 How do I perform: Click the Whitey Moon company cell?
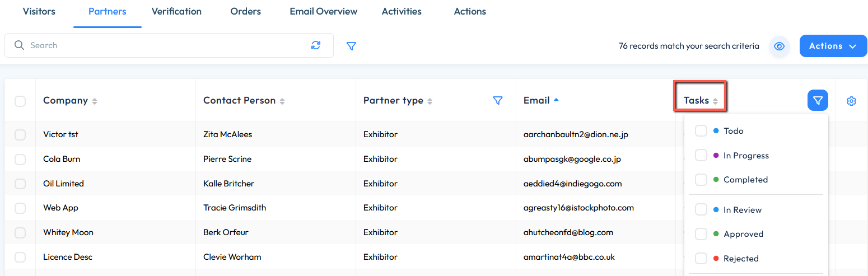pyautogui.click(x=68, y=232)
